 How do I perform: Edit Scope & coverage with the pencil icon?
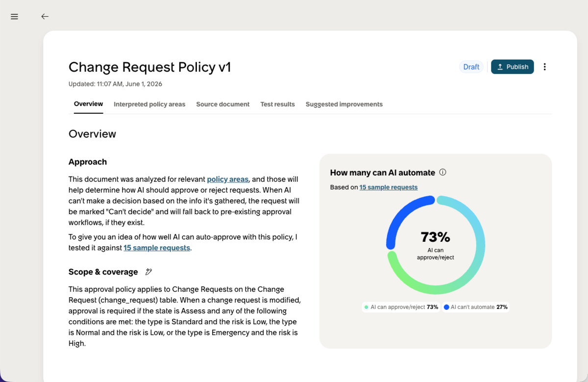point(149,272)
